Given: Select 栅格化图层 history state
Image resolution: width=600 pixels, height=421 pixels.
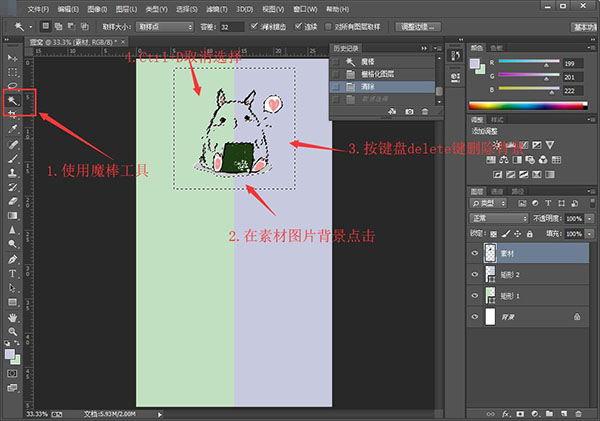Looking at the screenshot, I should pyautogui.click(x=383, y=74).
